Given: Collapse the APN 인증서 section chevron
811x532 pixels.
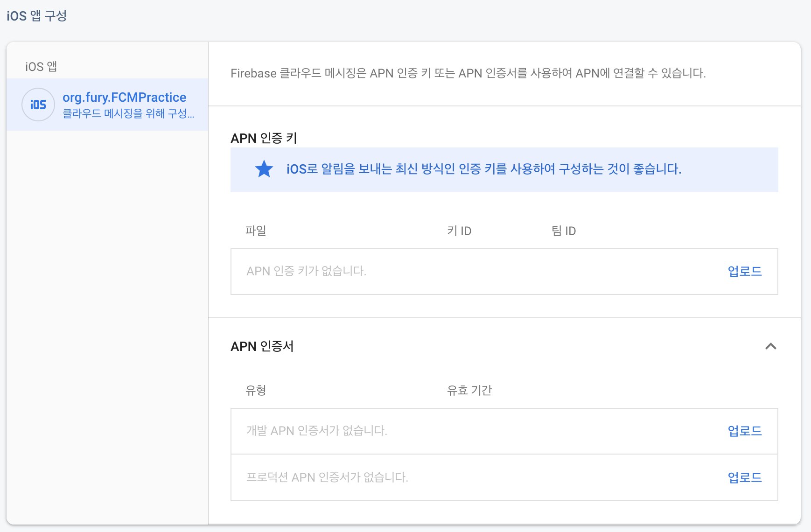Looking at the screenshot, I should (x=771, y=346).
